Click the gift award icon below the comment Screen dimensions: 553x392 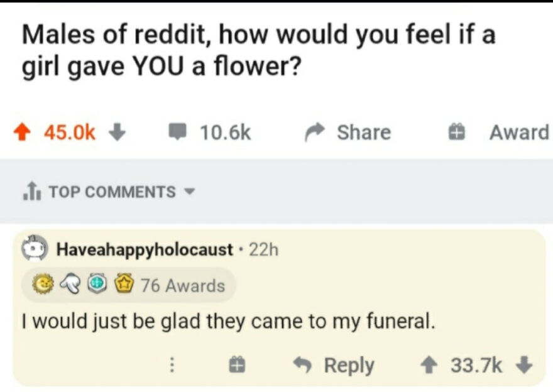[238, 364]
